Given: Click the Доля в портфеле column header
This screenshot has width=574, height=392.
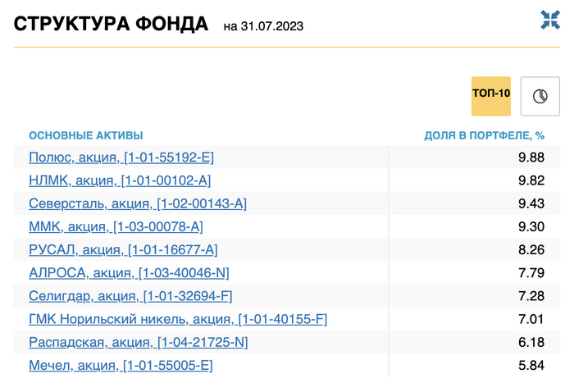Looking at the screenshot, I should 484,135.
